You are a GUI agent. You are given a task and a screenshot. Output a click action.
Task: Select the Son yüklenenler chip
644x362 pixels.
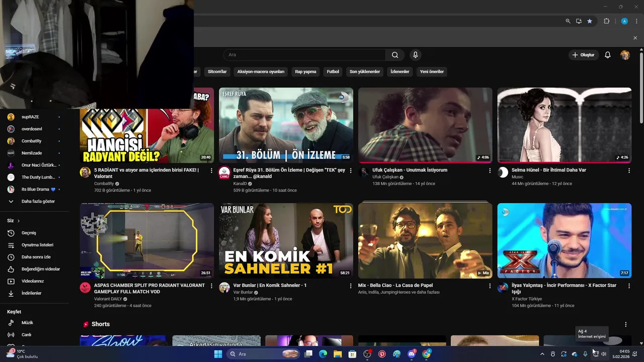(365, 71)
